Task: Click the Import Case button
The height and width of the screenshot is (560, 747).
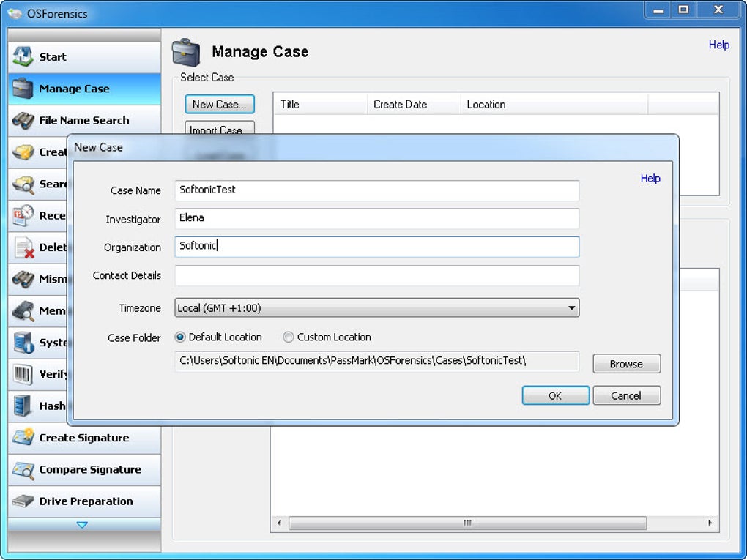Action: coord(220,129)
